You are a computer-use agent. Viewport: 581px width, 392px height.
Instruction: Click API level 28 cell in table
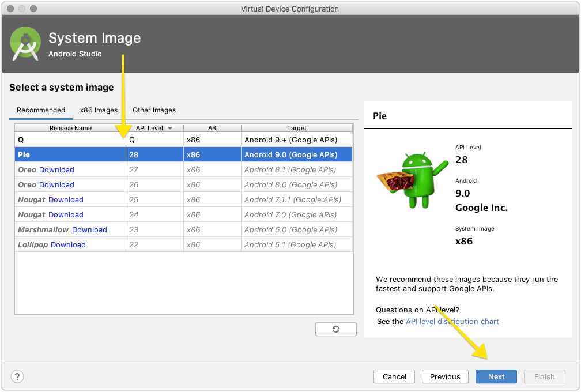pyautogui.click(x=154, y=154)
